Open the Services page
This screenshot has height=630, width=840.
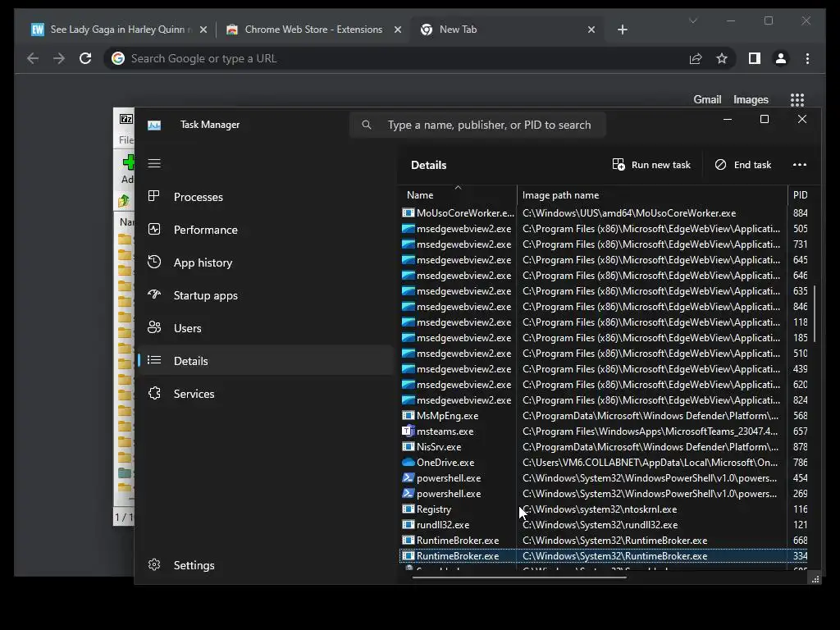coord(267,394)
